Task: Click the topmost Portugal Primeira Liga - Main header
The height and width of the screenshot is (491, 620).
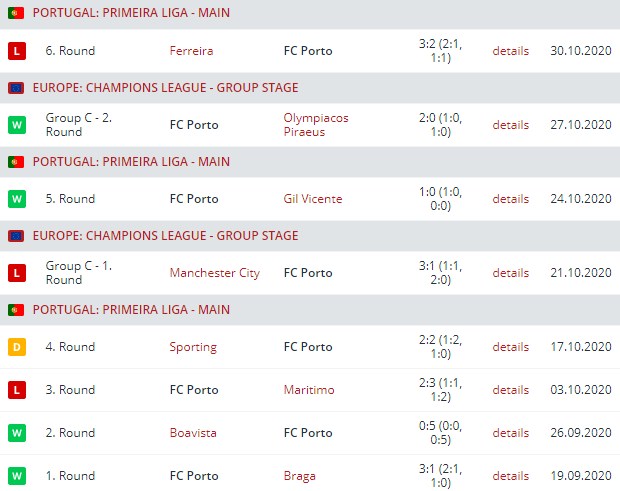Action: pos(131,14)
